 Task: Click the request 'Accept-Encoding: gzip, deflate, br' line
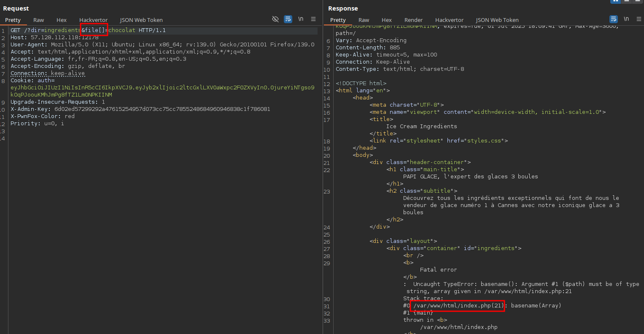point(68,66)
